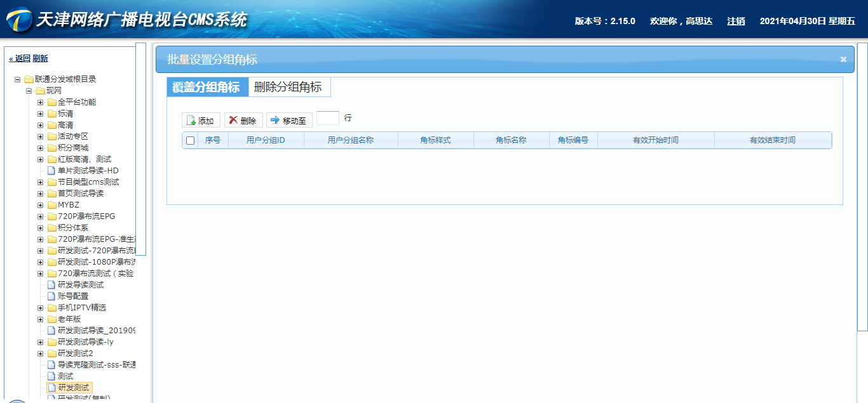Click the 删除 button with red X
This screenshot has width=868, height=403.
click(x=243, y=120)
